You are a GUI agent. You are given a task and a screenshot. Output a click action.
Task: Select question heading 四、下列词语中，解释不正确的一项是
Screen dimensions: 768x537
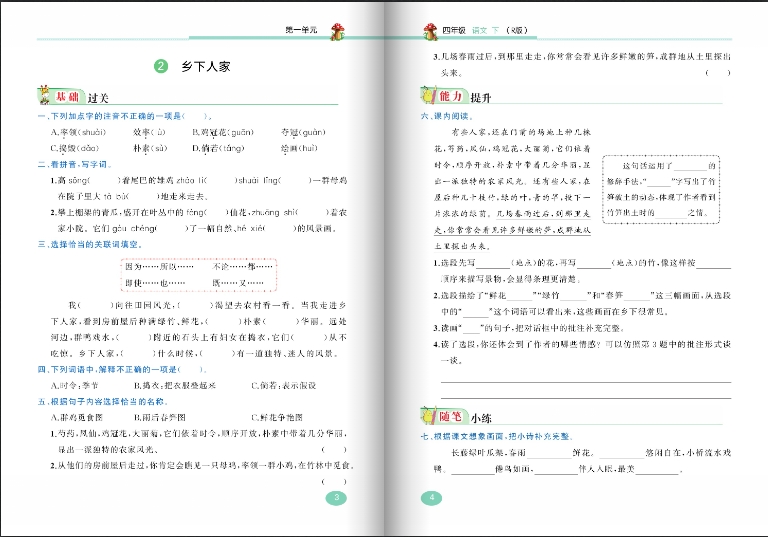[x=122, y=369]
